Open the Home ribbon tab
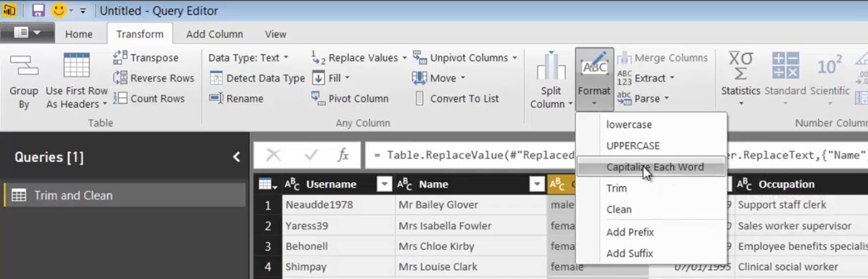 pyautogui.click(x=79, y=34)
